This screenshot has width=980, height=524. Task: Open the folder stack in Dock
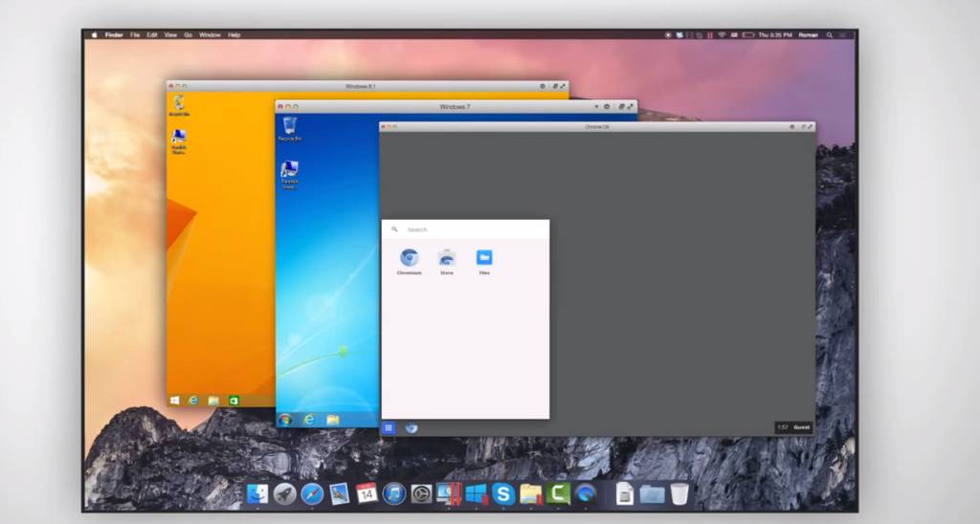tap(651, 494)
